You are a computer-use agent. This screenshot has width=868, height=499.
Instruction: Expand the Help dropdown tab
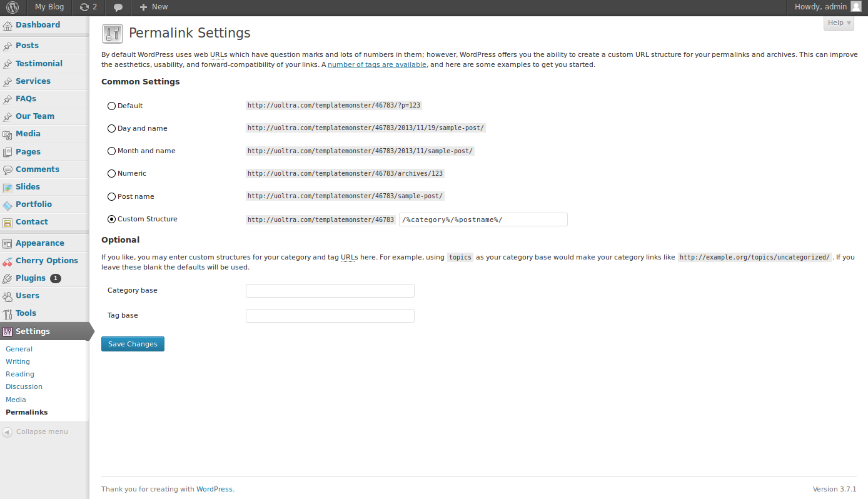coord(839,23)
